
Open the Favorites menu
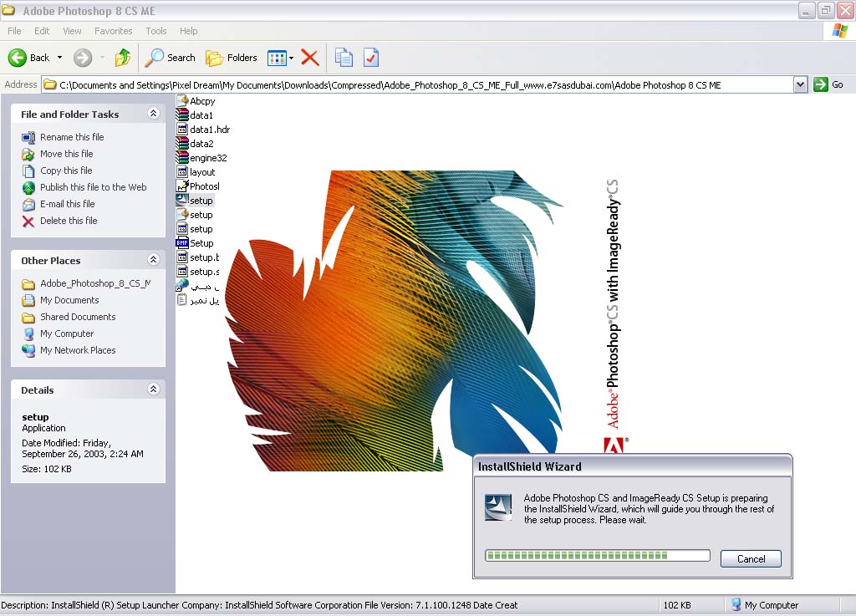tap(113, 31)
